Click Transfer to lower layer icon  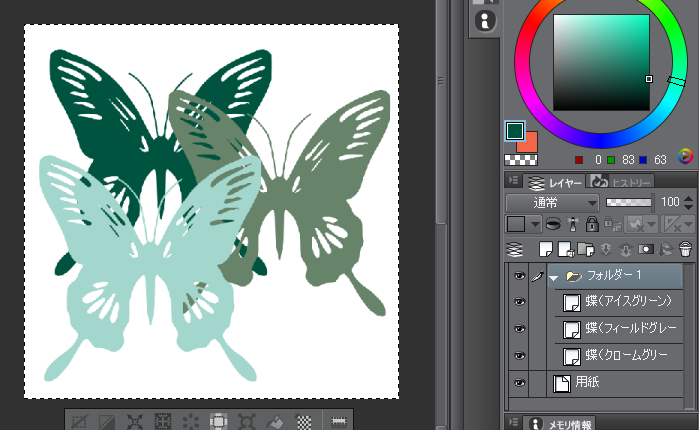pyautogui.click(x=606, y=250)
